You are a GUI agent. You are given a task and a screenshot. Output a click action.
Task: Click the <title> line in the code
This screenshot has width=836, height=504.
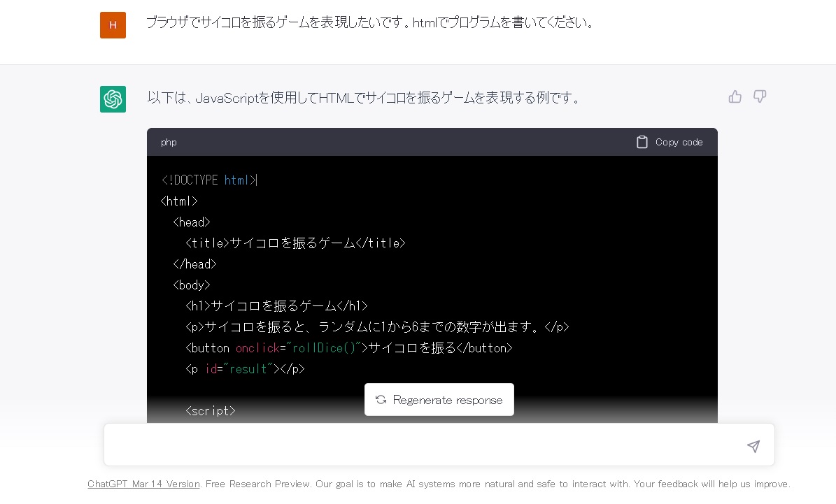295,243
